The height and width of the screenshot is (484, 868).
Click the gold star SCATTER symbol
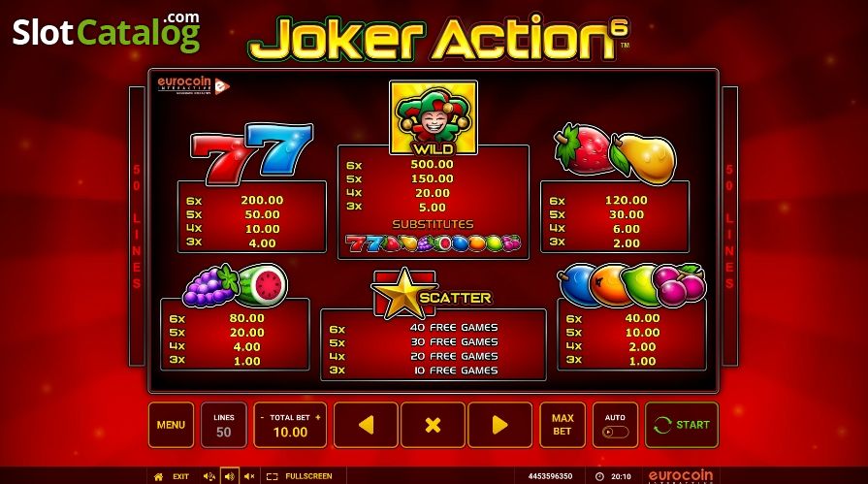click(403, 294)
